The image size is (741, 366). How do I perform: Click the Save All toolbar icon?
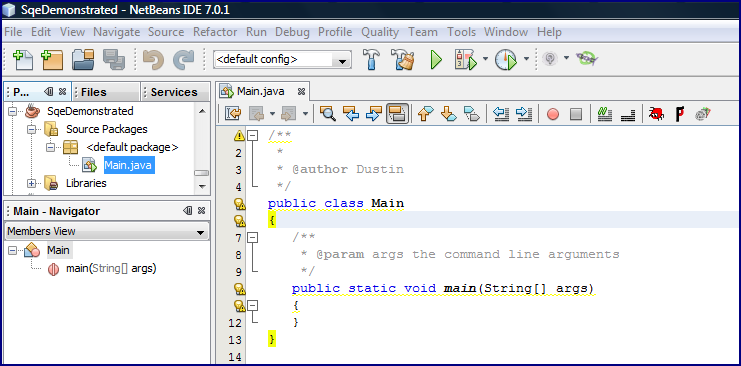point(113,60)
